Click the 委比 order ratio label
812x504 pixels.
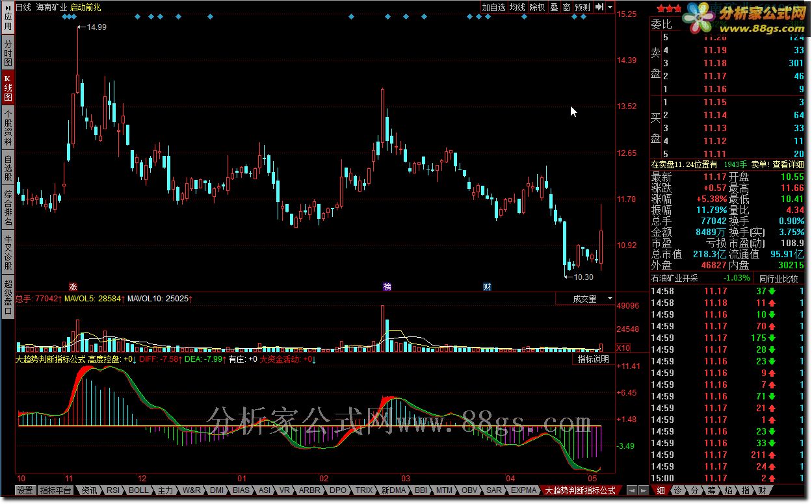(661, 25)
